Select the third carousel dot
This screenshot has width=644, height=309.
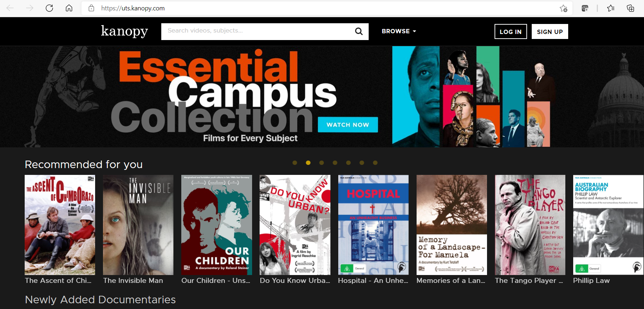point(321,163)
